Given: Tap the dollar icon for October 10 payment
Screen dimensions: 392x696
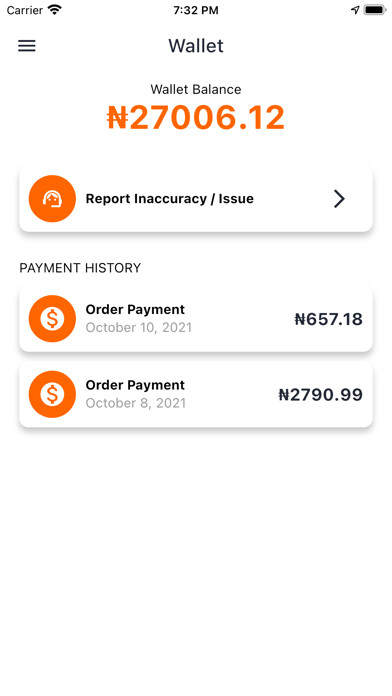Looking at the screenshot, I should click(x=52, y=319).
